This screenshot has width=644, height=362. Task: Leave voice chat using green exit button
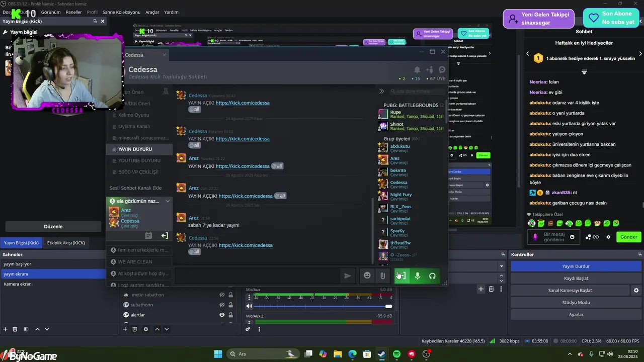pos(402,276)
